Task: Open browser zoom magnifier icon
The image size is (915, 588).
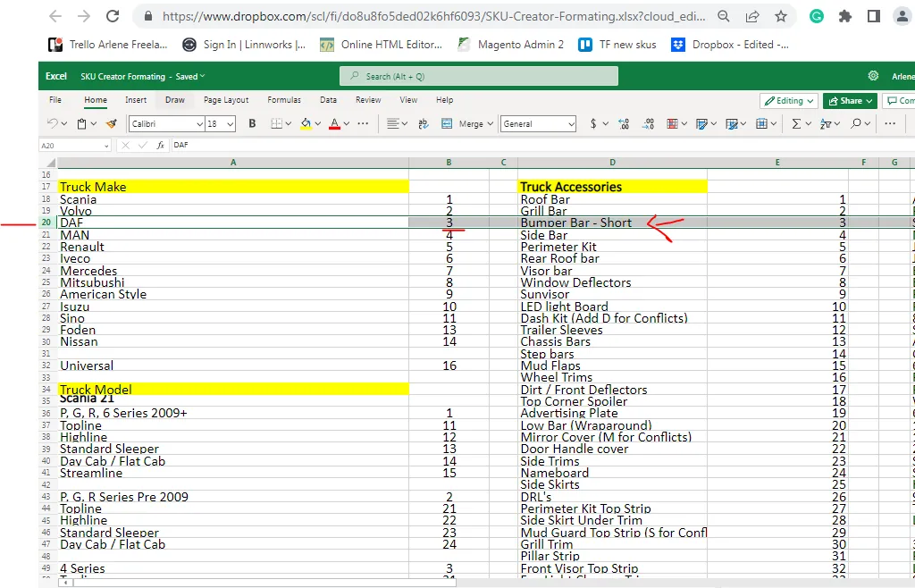Action: pyautogui.click(x=724, y=16)
